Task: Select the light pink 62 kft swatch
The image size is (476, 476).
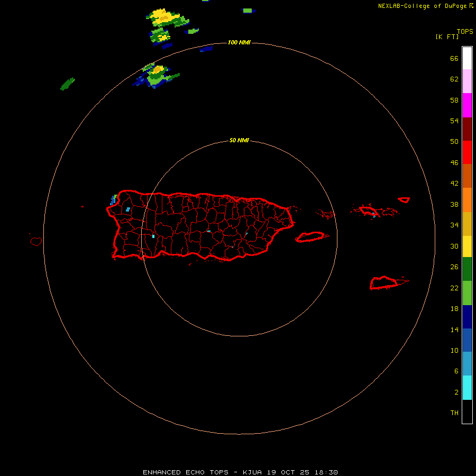Action: tap(467, 81)
